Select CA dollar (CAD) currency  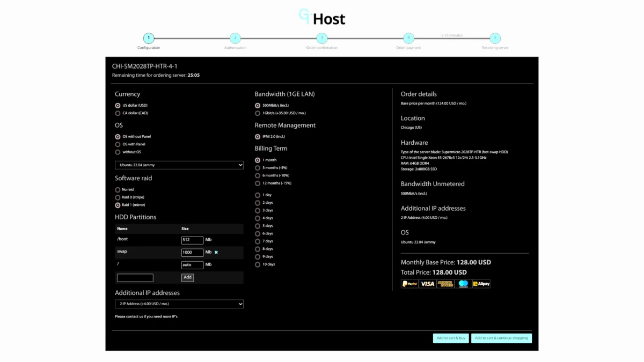[x=118, y=113]
